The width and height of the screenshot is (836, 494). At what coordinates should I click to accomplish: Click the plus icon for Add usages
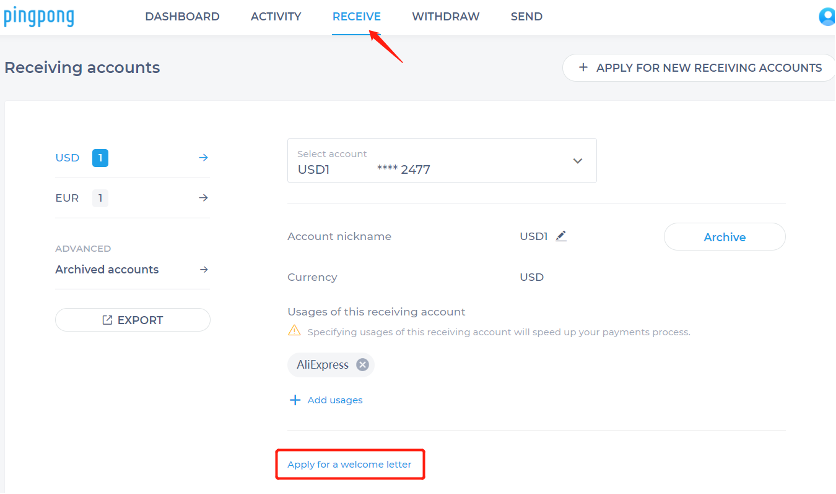point(295,400)
